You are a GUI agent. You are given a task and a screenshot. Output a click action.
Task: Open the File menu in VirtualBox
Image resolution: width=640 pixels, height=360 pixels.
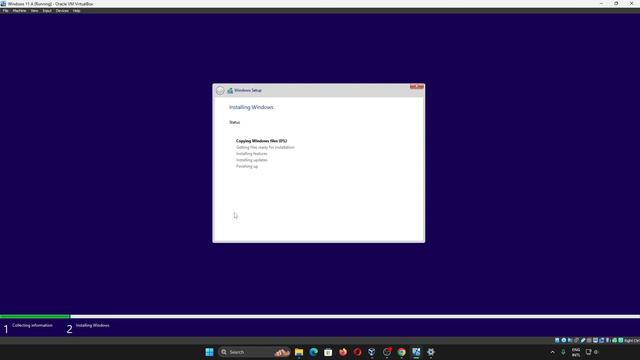[x=5, y=11]
